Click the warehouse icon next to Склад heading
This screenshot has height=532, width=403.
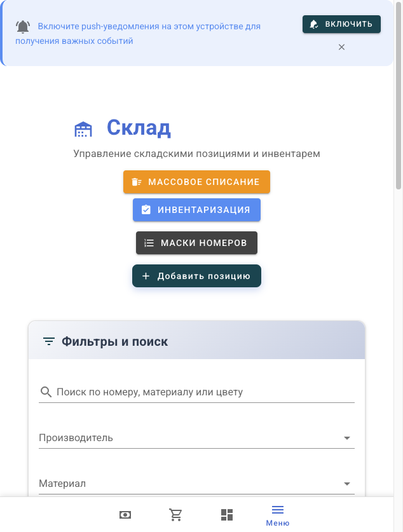83,128
